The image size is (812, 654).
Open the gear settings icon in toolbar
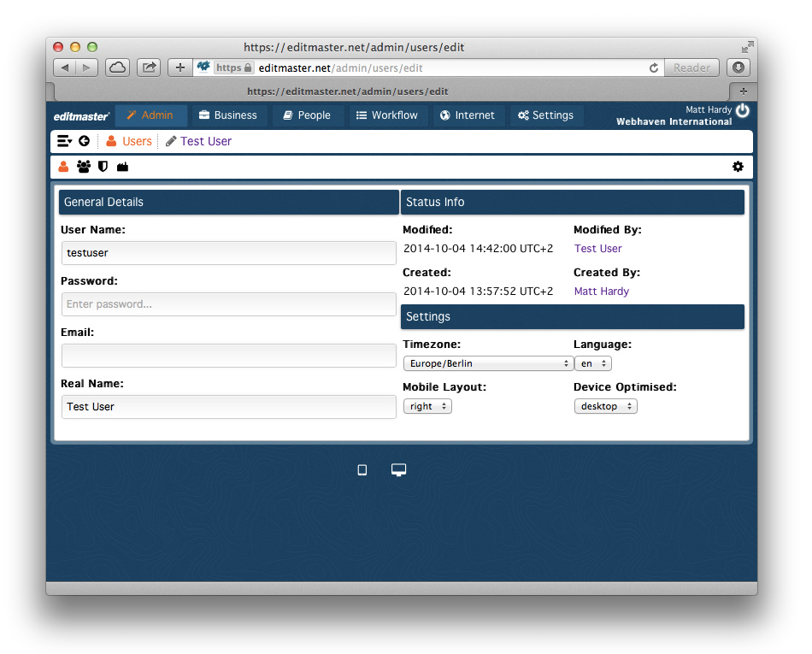(738, 167)
